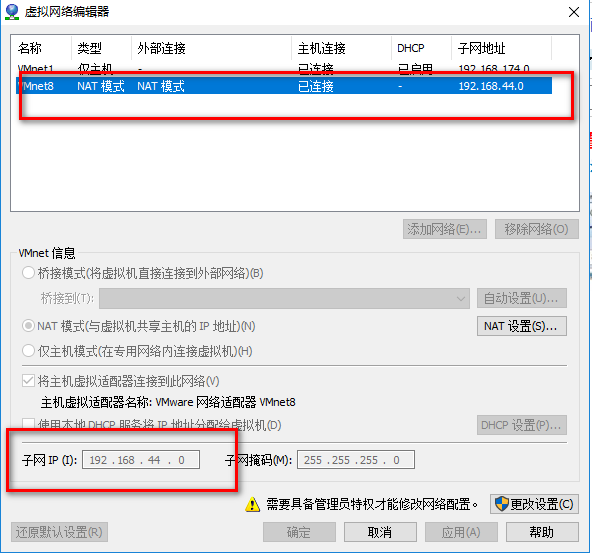This screenshot has width=592, height=553.
Task: Select the 仅主机模式 radio button
Action: point(29,351)
